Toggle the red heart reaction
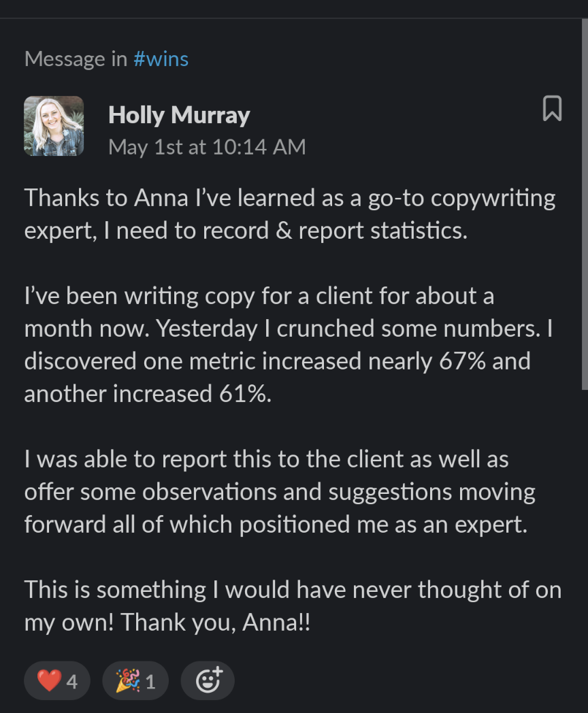588x713 pixels. click(x=56, y=681)
